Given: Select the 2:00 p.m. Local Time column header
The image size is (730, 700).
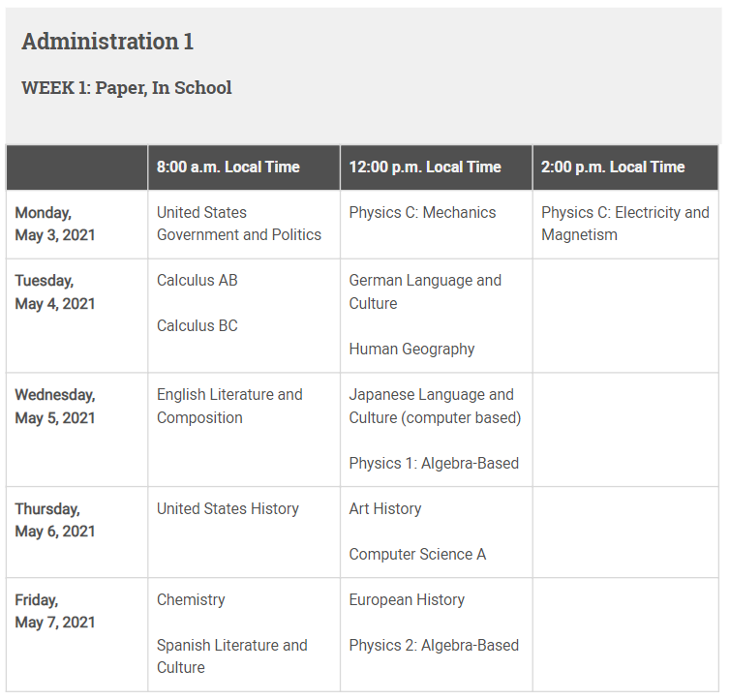Looking at the screenshot, I should pyautogui.click(x=613, y=167).
